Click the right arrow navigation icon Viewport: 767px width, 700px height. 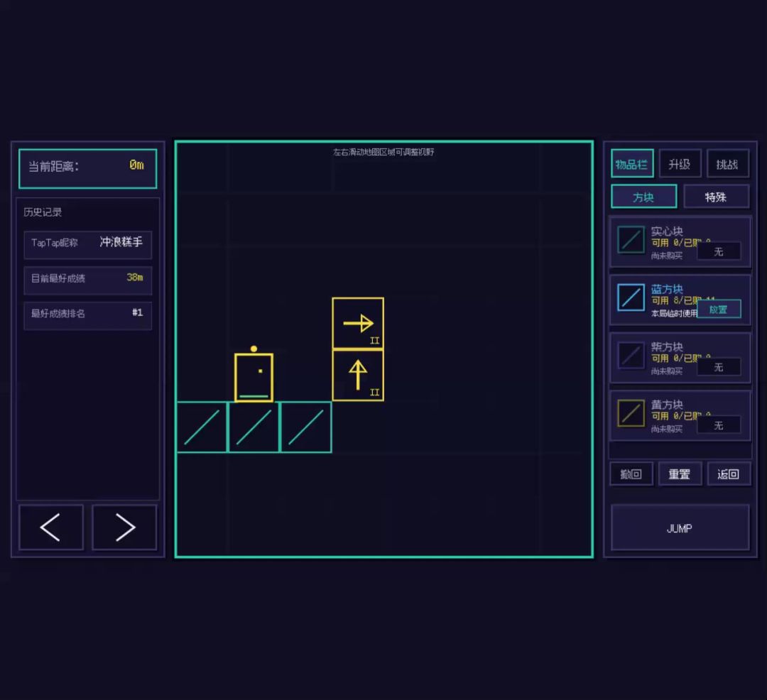coord(124,527)
